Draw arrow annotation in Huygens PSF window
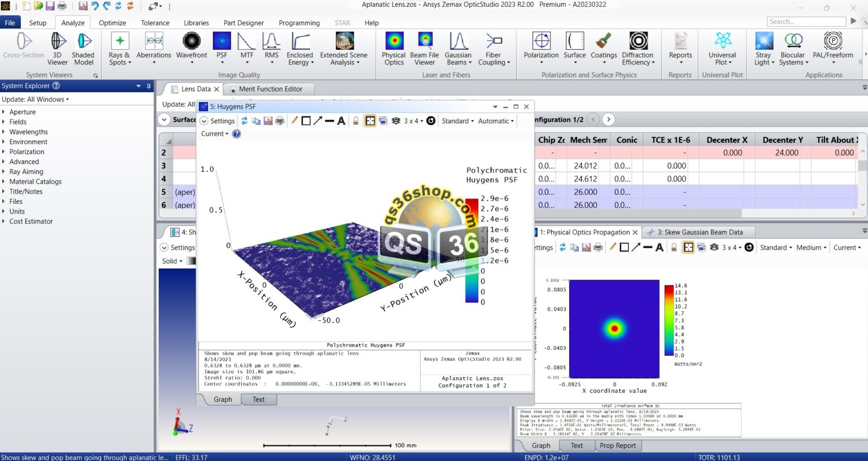The image size is (868, 461). click(318, 121)
